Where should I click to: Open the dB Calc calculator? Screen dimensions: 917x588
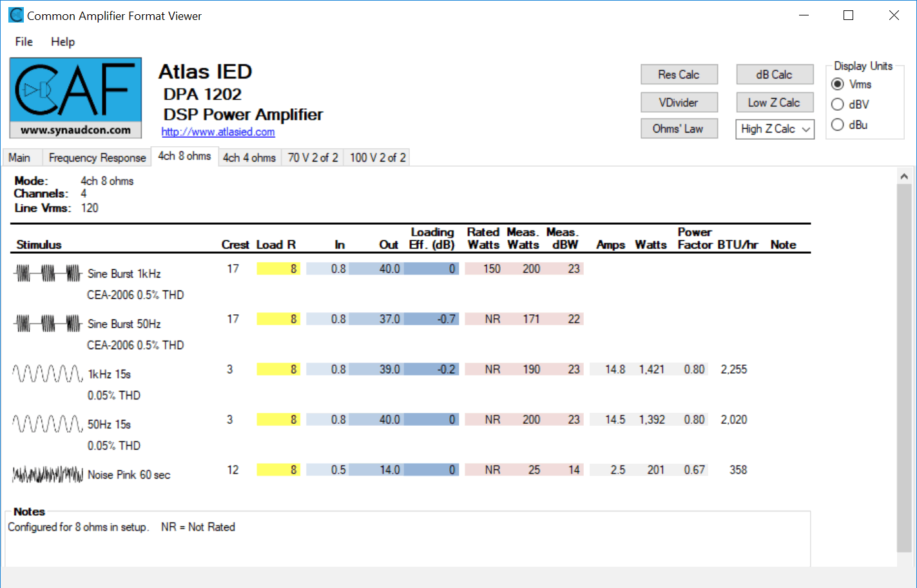pos(775,75)
